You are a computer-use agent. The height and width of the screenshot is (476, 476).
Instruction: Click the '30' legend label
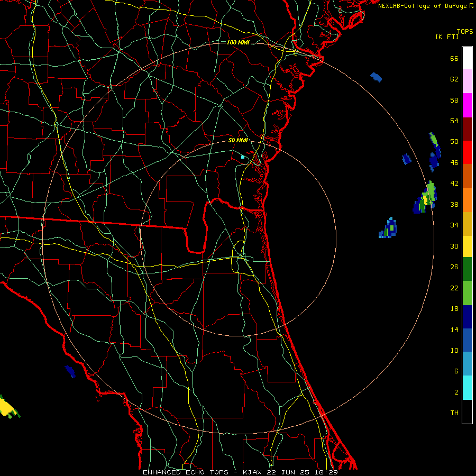tap(454, 246)
